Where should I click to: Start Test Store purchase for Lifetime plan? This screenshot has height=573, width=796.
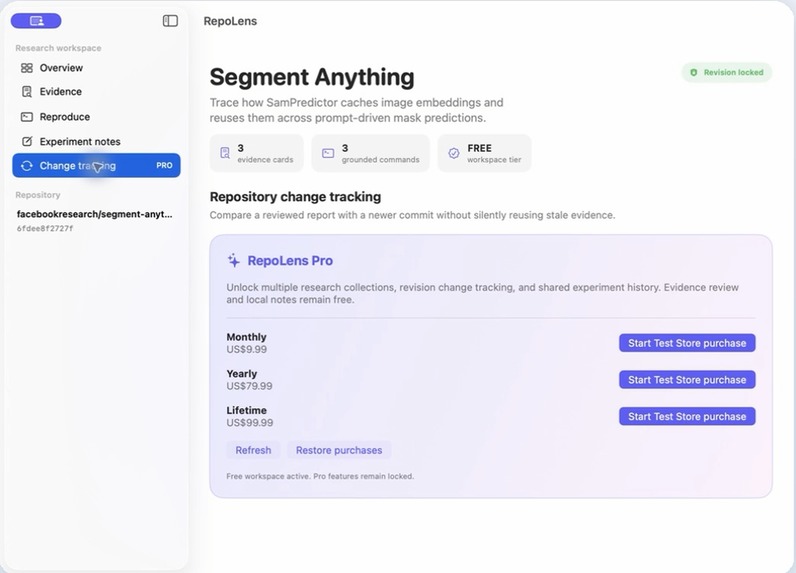pos(687,416)
